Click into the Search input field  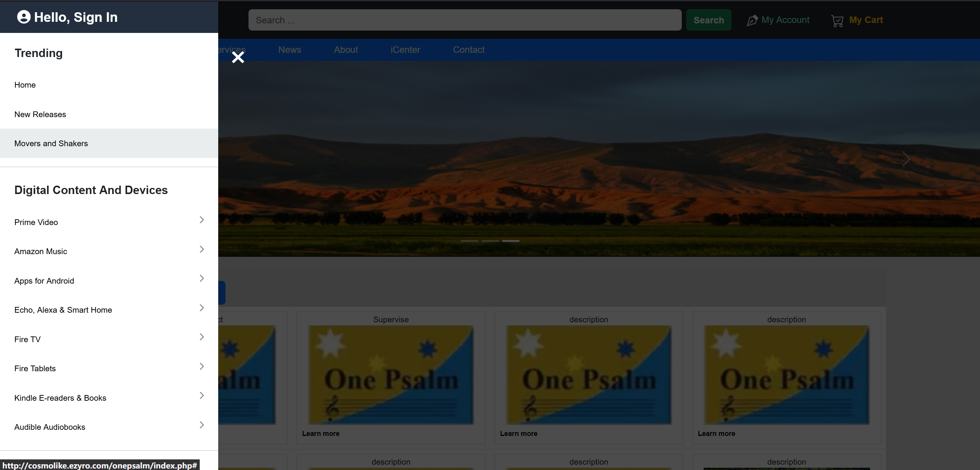(464, 20)
